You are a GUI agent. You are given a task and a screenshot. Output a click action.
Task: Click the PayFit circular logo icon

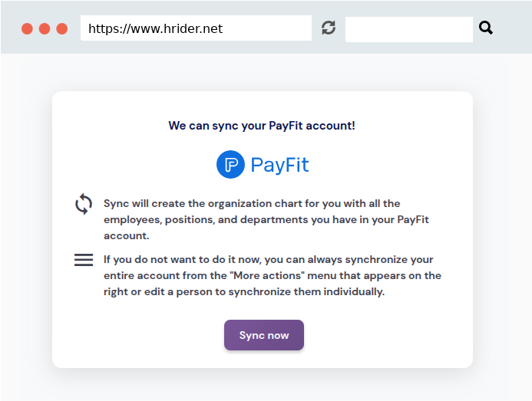[x=230, y=164]
